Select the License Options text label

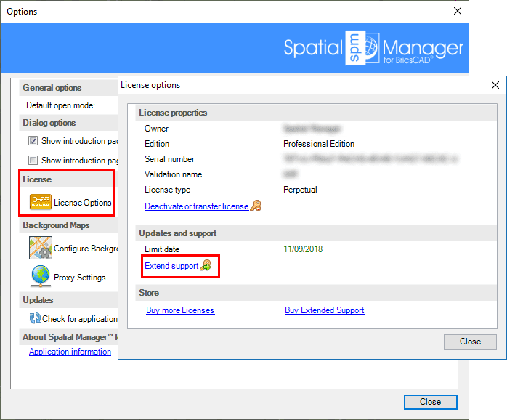tap(82, 203)
